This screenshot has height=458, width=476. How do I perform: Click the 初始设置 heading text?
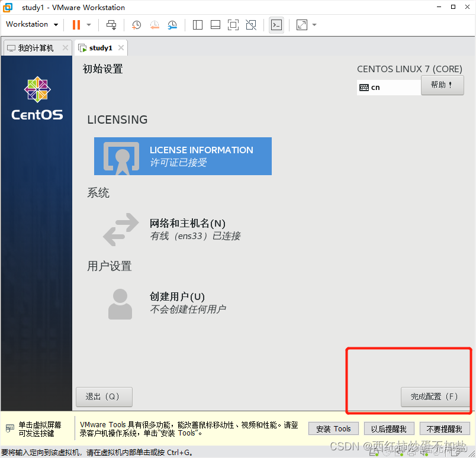[102, 69]
